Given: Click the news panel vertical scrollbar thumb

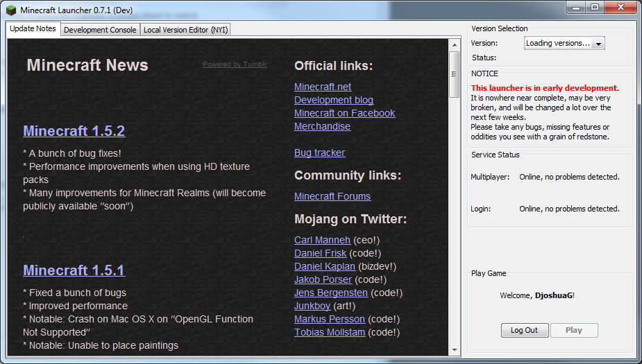Looking at the screenshot, I should pyautogui.click(x=455, y=74).
